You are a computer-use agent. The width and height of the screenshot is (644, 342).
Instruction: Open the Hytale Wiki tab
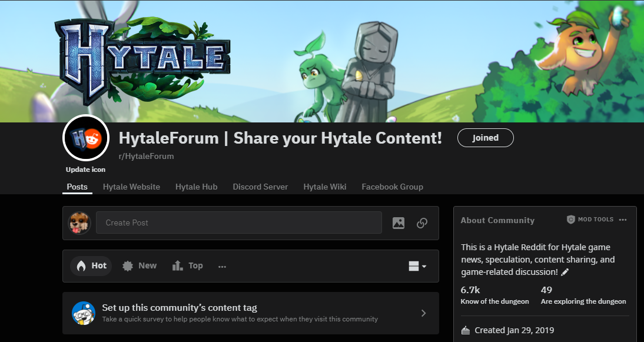click(x=325, y=187)
